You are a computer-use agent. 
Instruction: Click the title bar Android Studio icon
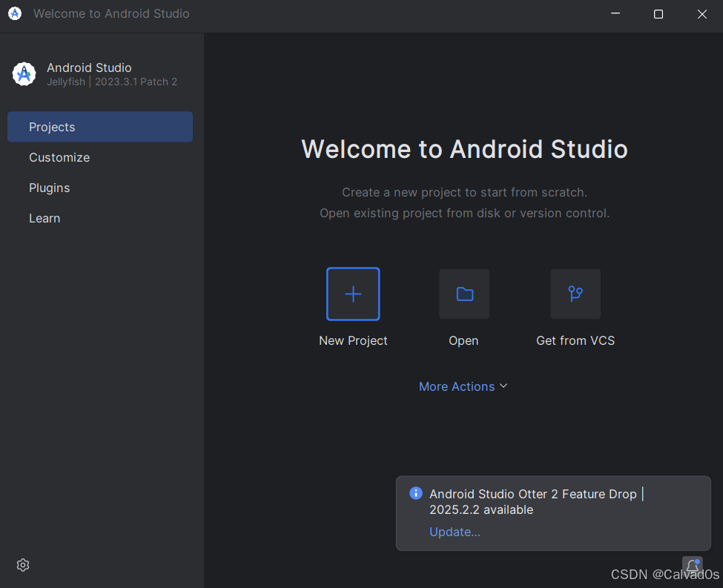15,14
